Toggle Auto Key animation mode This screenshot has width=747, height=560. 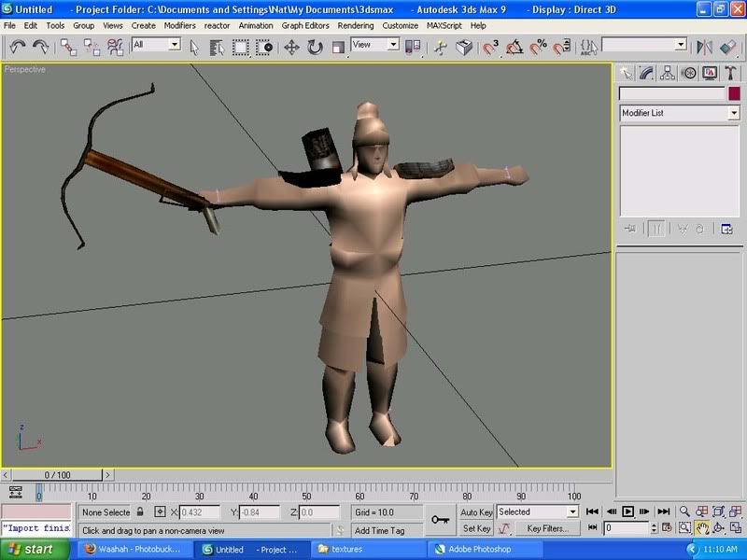[476, 511]
